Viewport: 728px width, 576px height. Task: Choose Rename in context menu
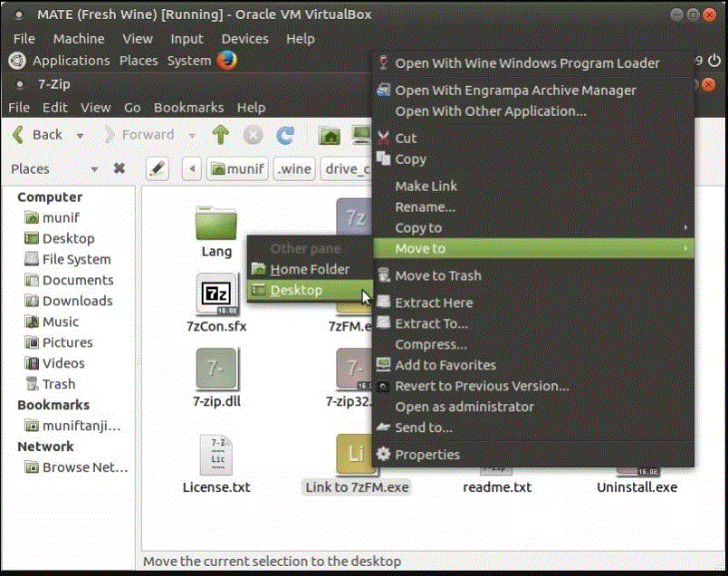[x=533, y=206]
